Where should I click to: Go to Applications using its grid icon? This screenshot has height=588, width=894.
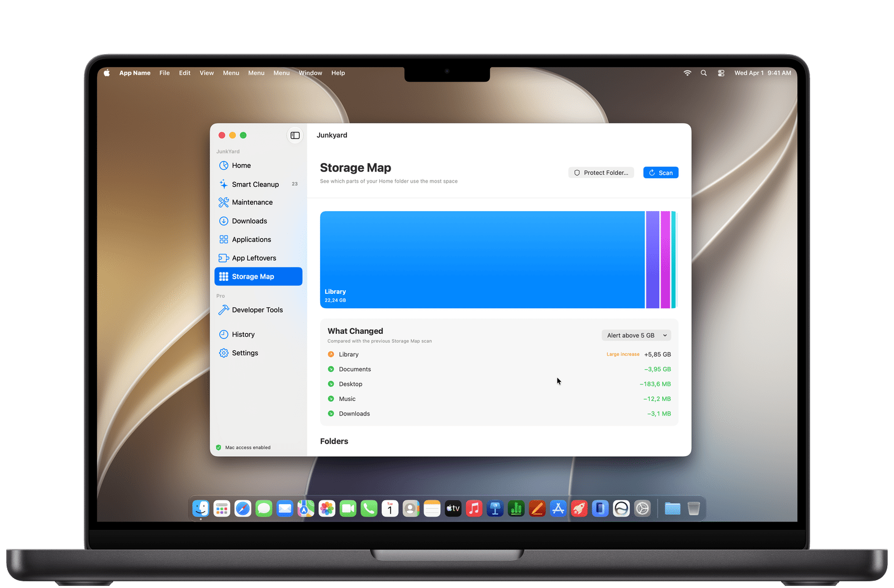(223, 240)
